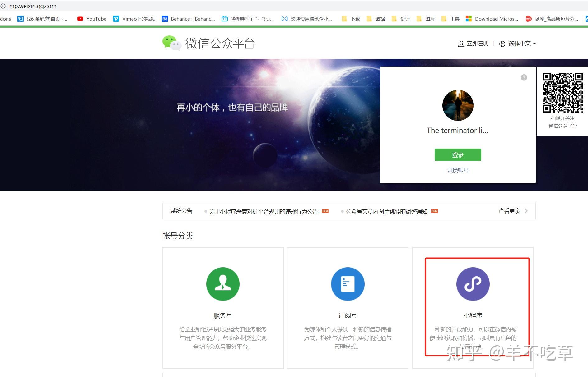Screen dimensions: 588x377
Task: Open the Vimeo bookmark icon
Action: pos(116,19)
